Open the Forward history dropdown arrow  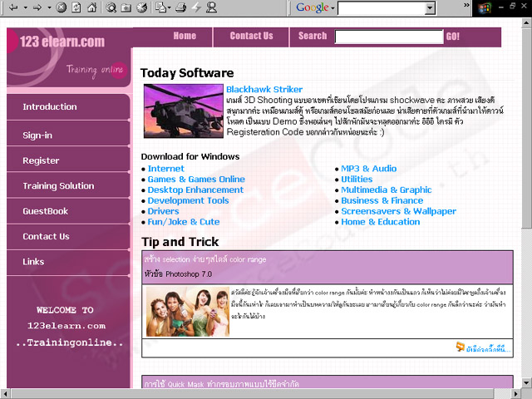pos(49,7)
